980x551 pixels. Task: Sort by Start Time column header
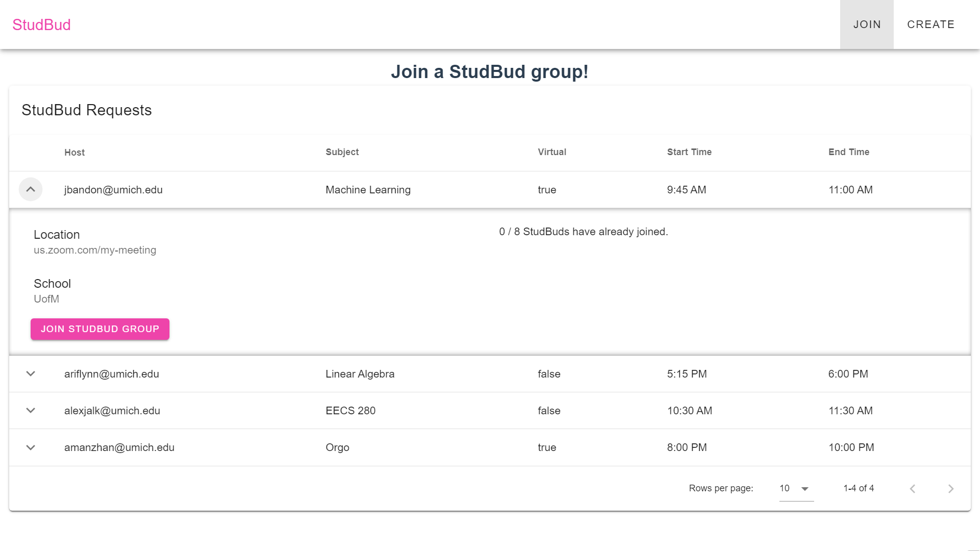tap(689, 152)
